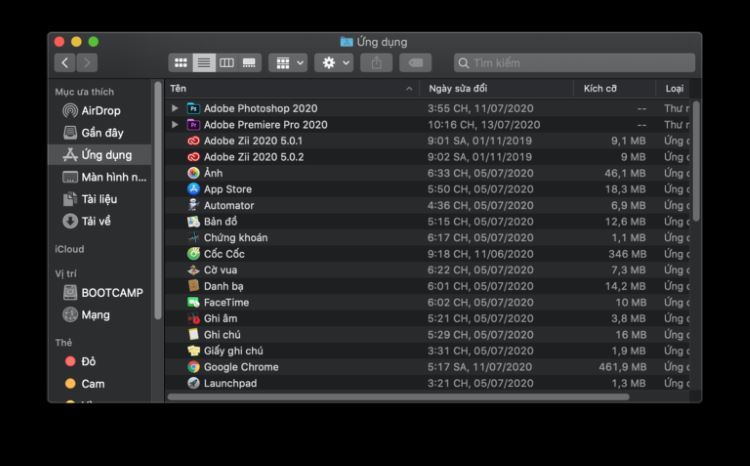
Task: Click the "46,1 MB" size cell
Action: tap(625, 173)
